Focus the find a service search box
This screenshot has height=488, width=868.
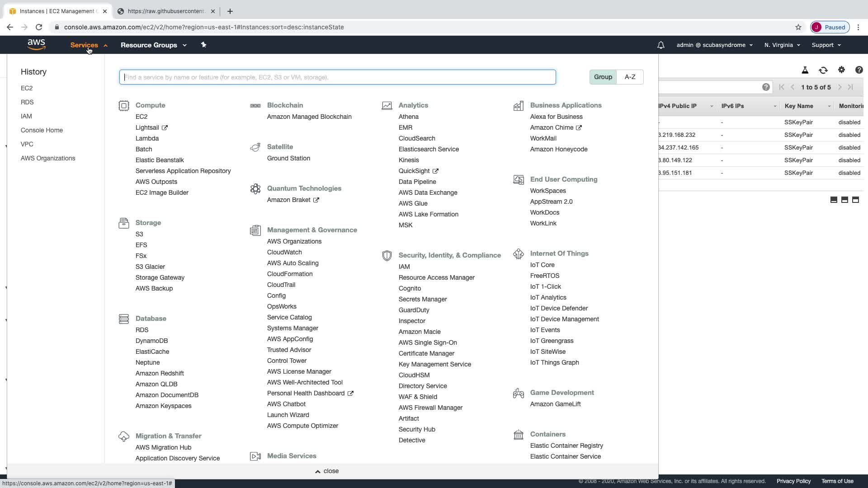tap(337, 77)
